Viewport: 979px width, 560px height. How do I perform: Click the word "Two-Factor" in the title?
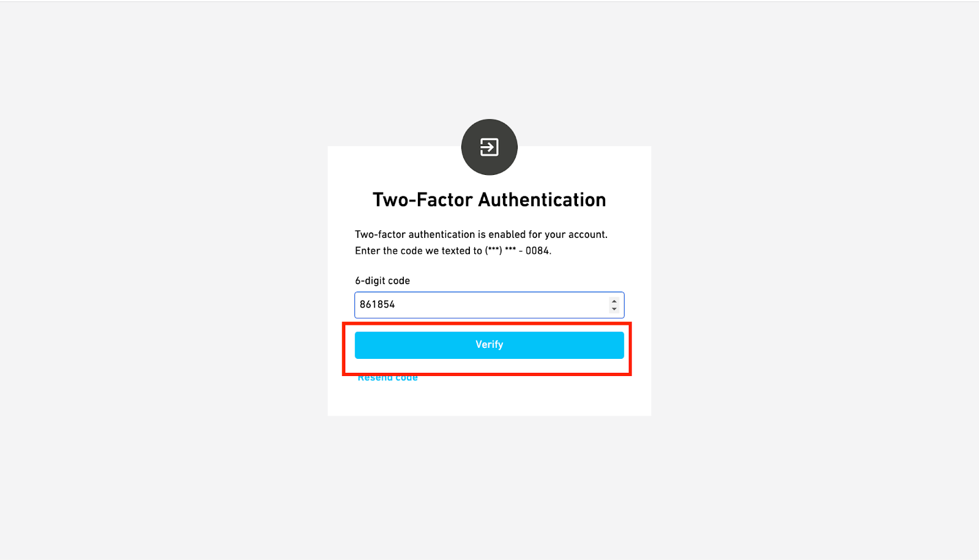click(423, 200)
